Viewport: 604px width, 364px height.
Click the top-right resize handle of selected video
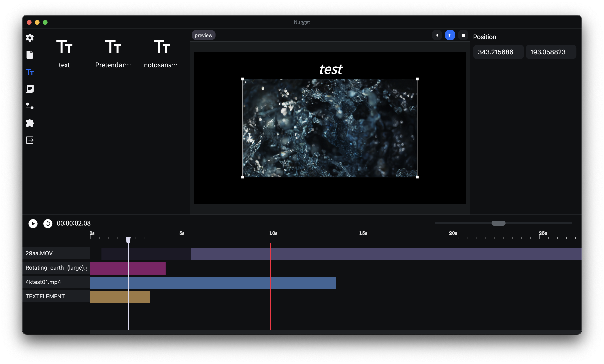coord(417,79)
